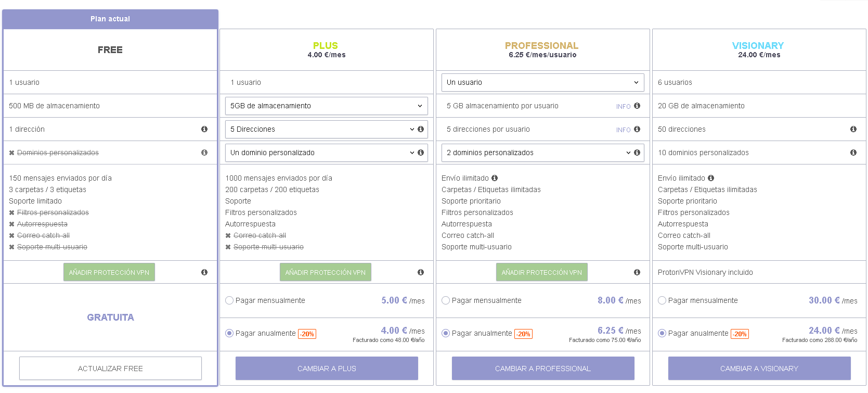Click the CAMBIAR A PLUS button
This screenshot has height=393, width=868.
(327, 369)
